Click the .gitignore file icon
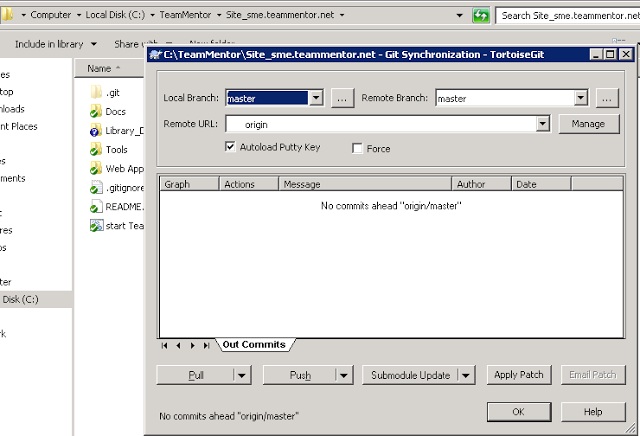The width and height of the screenshot is (640, 436). coord(97,187)
